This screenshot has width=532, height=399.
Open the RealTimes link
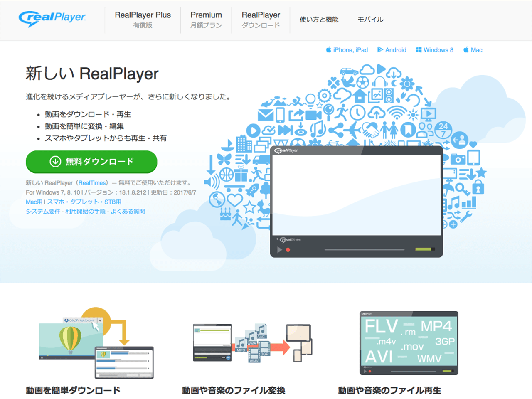point(92,183)
